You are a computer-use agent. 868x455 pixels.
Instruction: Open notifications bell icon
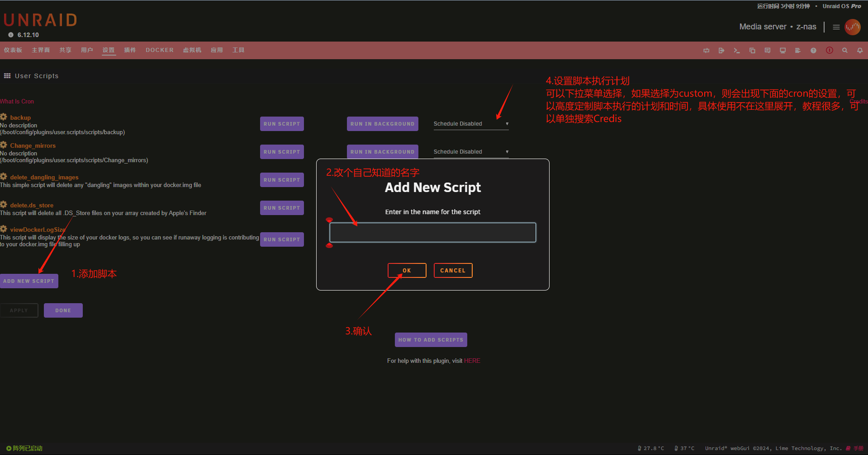click(860, 51)
